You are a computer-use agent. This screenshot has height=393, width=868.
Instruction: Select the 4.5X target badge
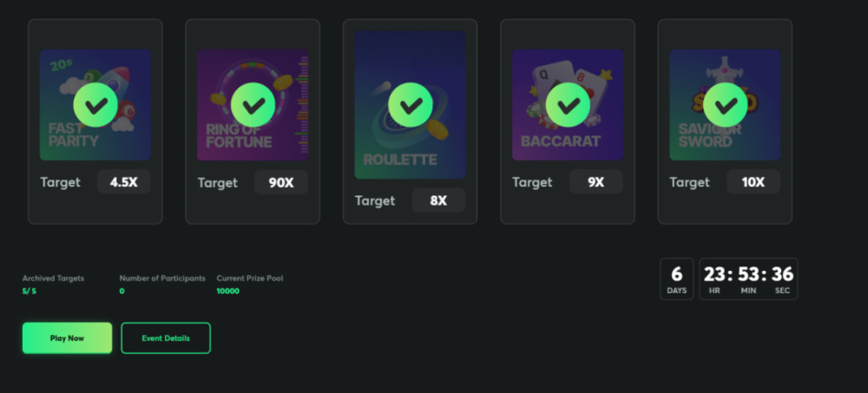[124, 182]
